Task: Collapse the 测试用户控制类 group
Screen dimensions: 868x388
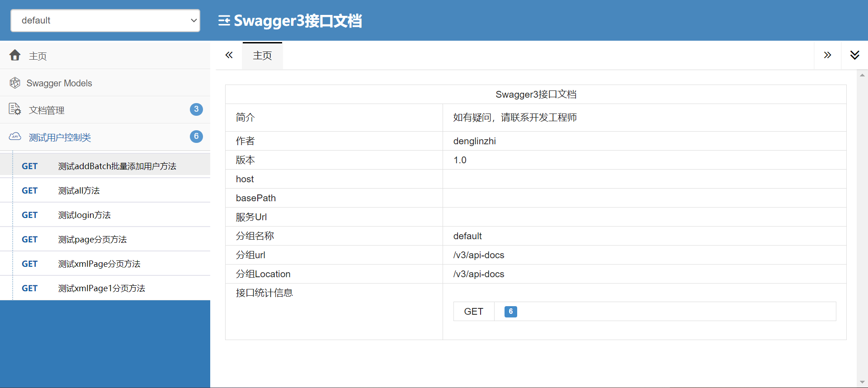Action: pos(105,137)
